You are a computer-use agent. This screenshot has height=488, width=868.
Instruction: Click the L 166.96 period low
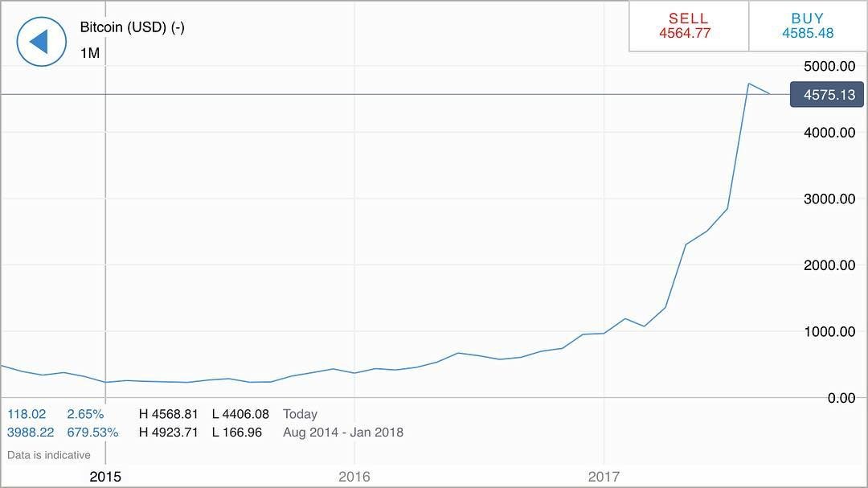point(237,433)
